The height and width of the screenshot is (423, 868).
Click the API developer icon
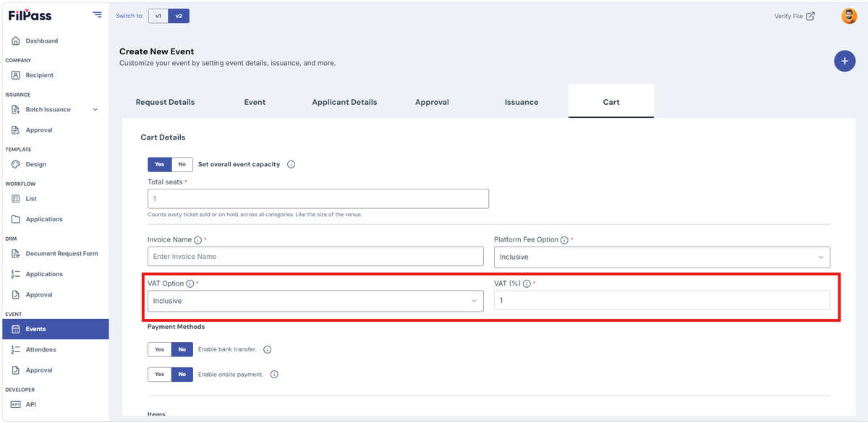pos(16,405)
